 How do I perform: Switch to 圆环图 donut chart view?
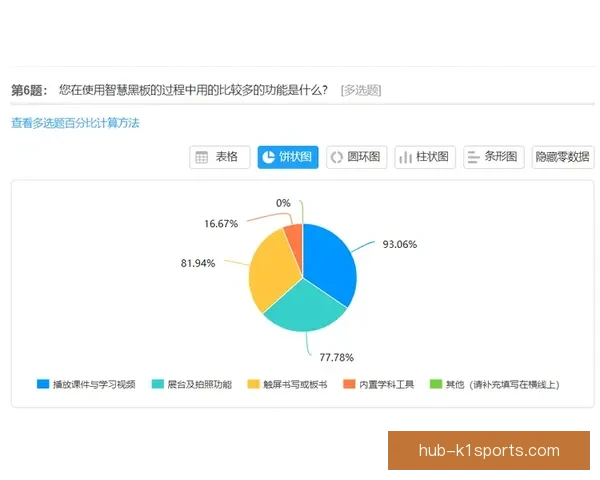[357, 157]
